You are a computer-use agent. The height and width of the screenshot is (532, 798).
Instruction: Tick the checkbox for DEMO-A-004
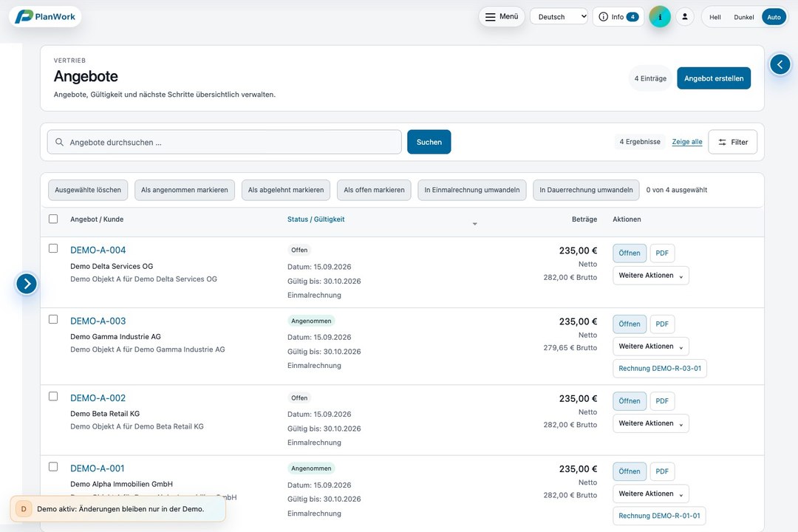point(53,248)
